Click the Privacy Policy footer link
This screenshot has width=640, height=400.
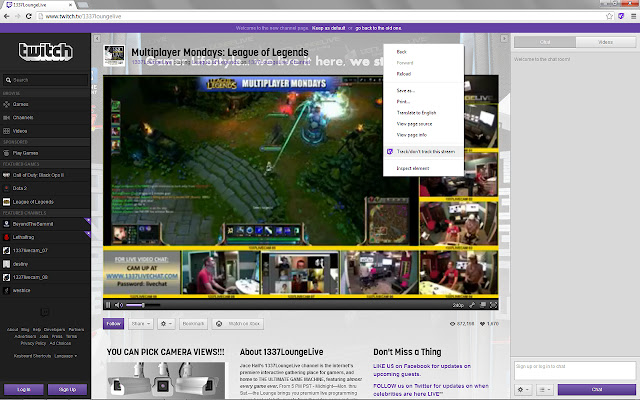point(33,343)
